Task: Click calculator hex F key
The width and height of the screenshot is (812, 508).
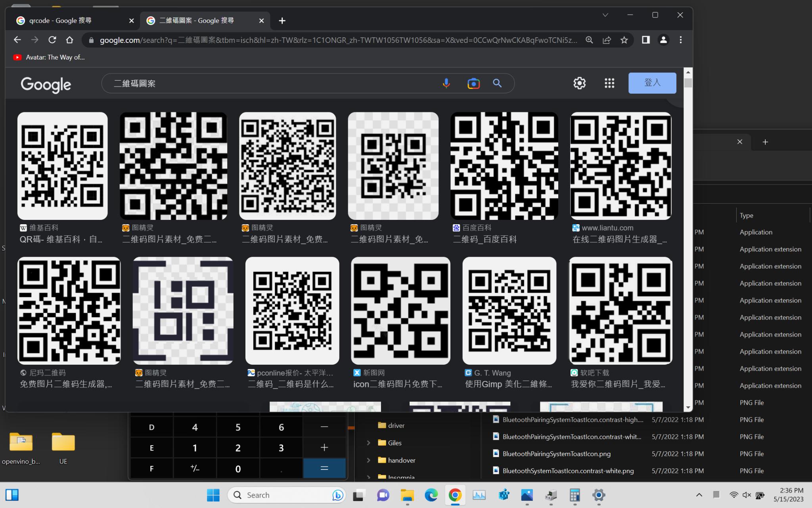Action: (x=151, y=469)
